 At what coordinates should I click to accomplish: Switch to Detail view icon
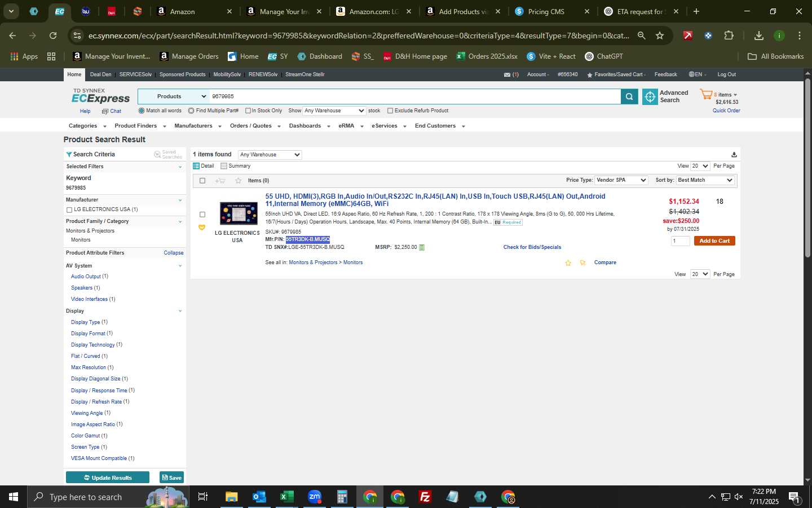(196, 166)
